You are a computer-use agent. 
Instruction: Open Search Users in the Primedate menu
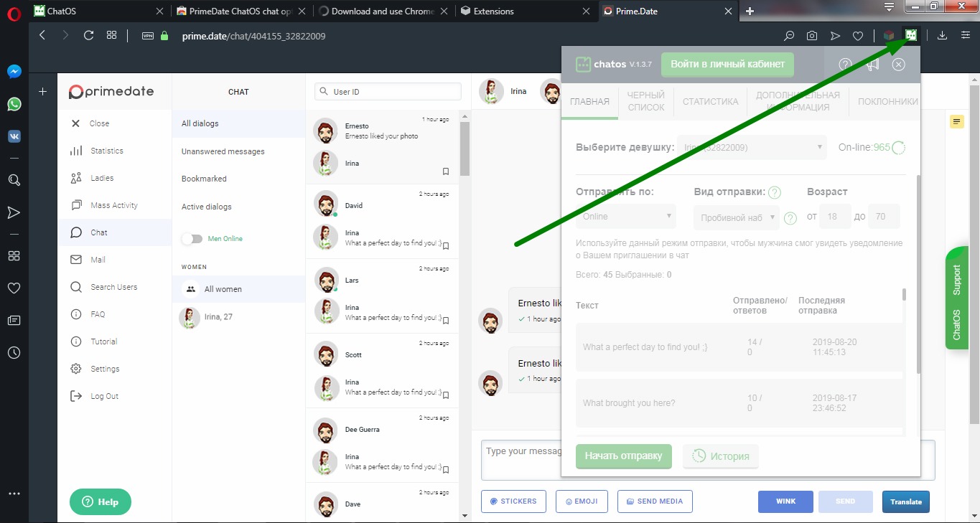(x=113, y=287)
